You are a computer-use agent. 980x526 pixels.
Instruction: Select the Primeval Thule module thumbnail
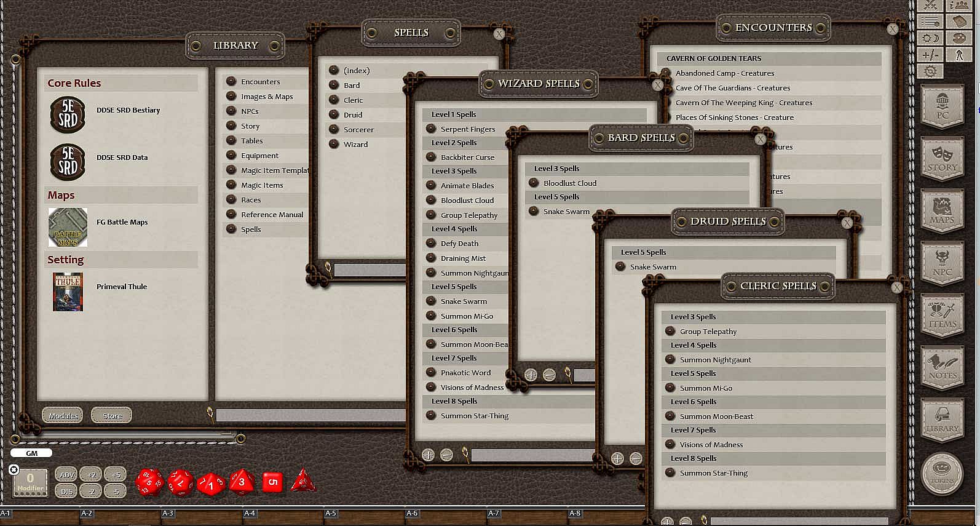click(68, 292)
